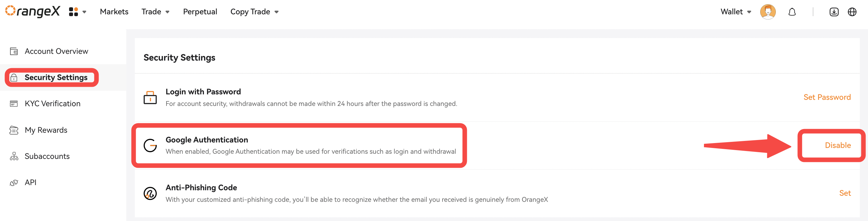Expand the Copy Trade dropdown

click(254, 12)
